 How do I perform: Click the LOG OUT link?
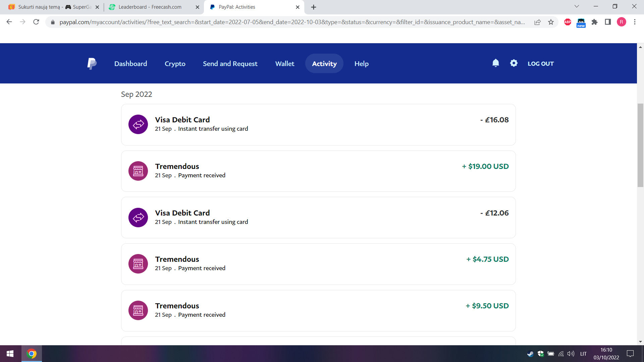click(x=541, y=63)
